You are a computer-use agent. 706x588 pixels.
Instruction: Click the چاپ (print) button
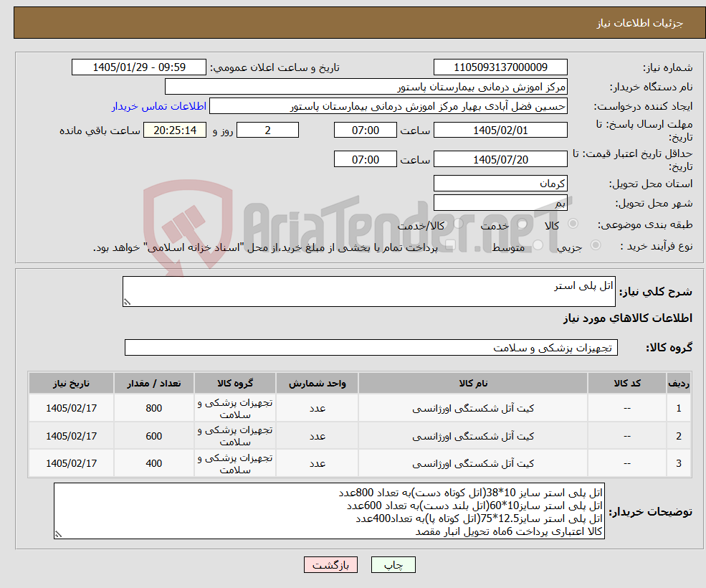(x=393, y=564)
